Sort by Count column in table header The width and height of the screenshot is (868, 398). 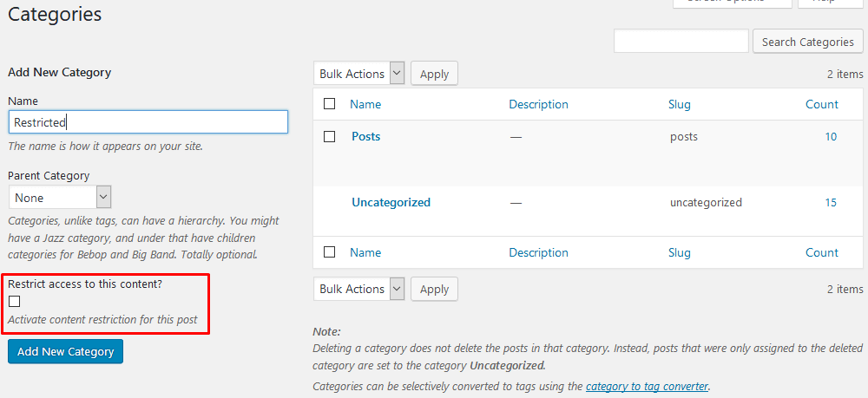tap(821, 104)
